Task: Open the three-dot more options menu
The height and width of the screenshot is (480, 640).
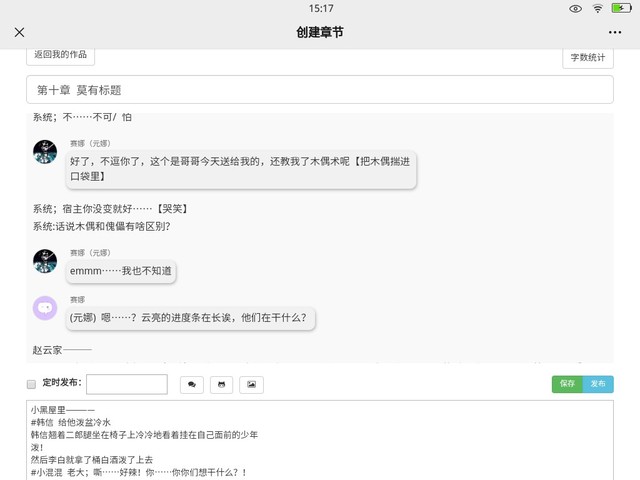Action: point(614,32)
